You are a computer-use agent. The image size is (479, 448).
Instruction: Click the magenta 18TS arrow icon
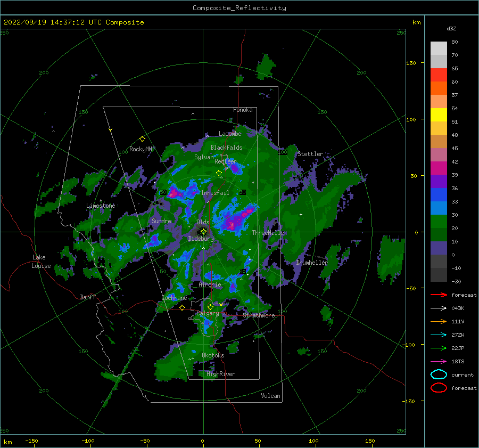[x=439, y=361]
